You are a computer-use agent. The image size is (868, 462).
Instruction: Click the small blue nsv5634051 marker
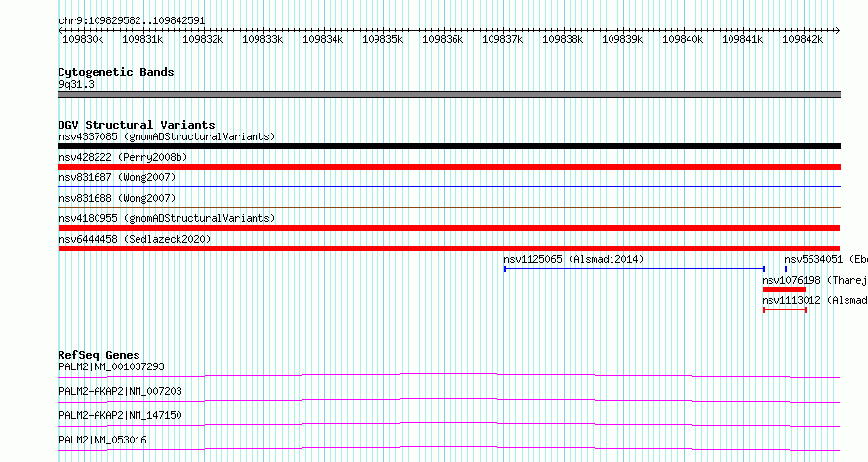tap(786, 269)
